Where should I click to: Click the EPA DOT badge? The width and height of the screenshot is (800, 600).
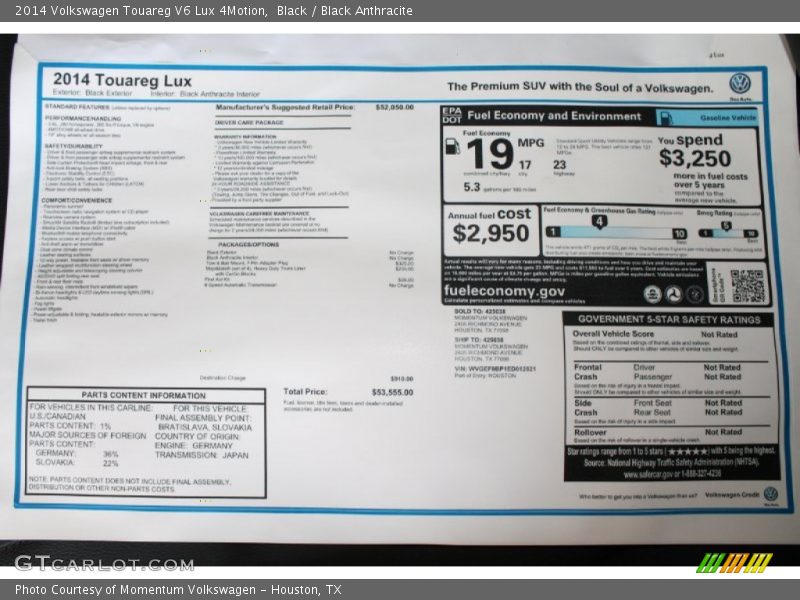coord(452,116)
